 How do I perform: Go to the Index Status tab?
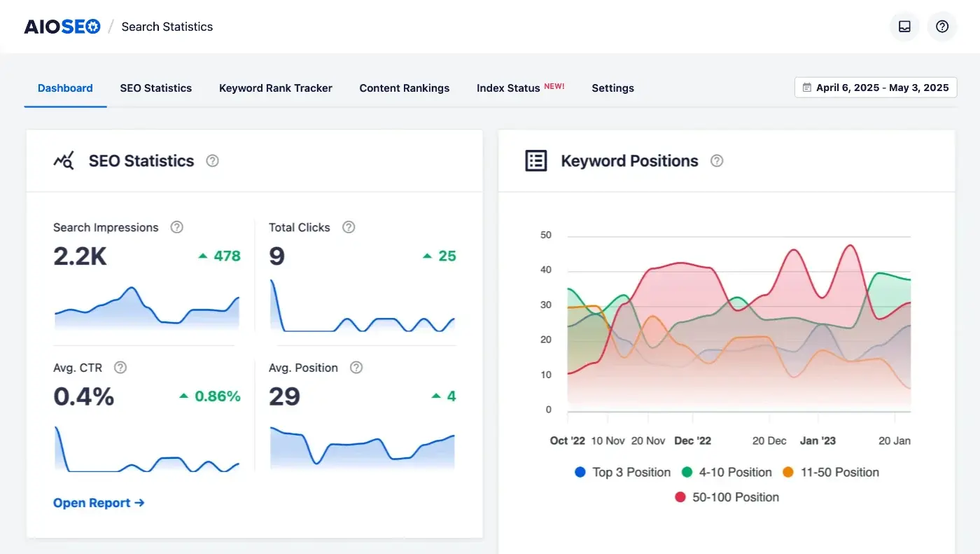coord(508,88)
